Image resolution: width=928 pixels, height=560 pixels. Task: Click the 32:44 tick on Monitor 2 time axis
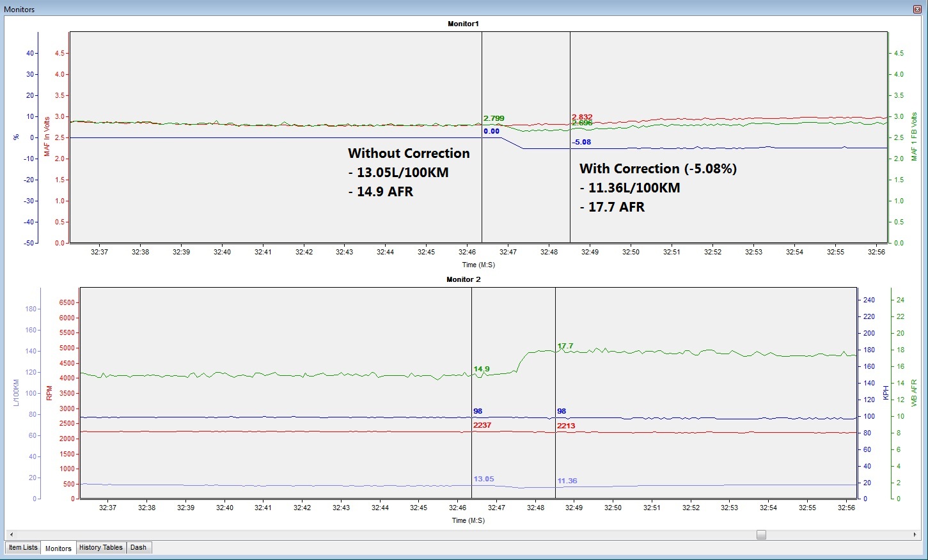380,508
